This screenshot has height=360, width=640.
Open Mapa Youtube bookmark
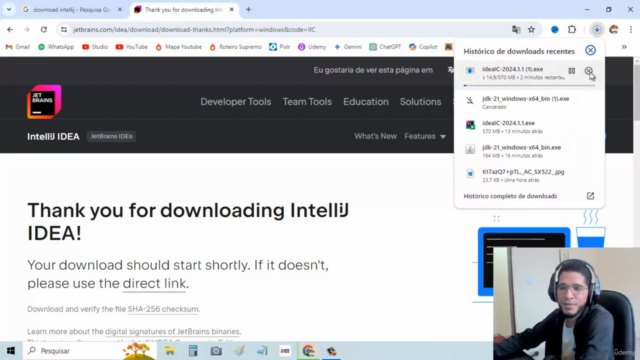179,47
